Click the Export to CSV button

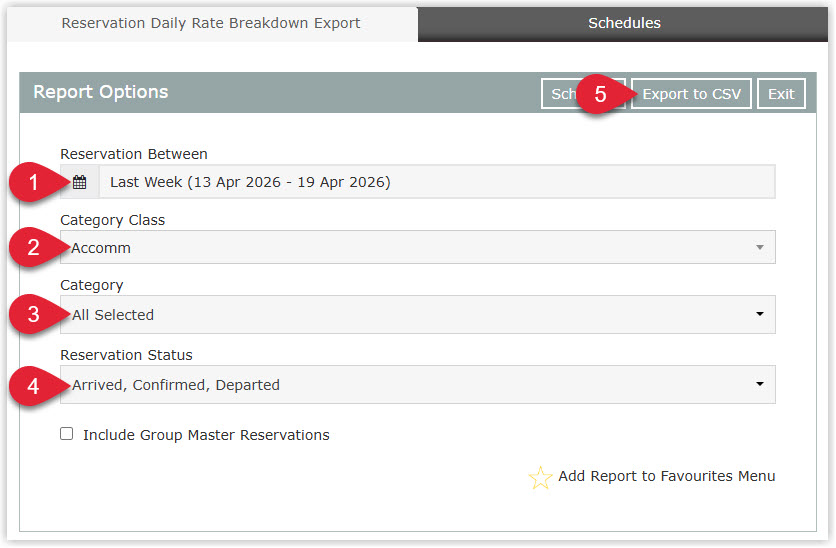coord(691,94)
